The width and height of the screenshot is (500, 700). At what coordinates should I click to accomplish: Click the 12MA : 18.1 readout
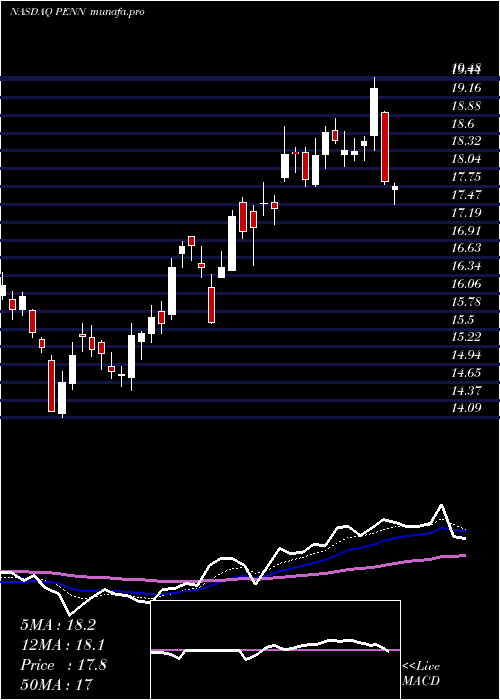coord(63,645)
